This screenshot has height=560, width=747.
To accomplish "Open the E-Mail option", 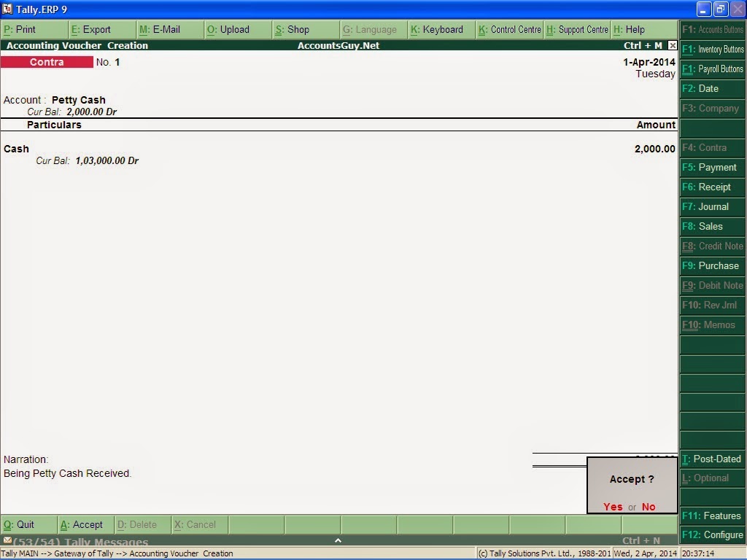I will coord(169,29).
